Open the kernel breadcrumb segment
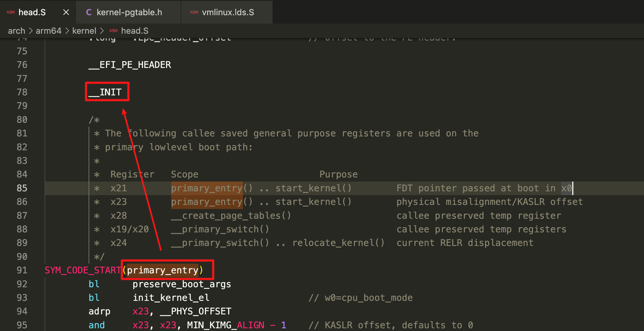 coord(84,31)
